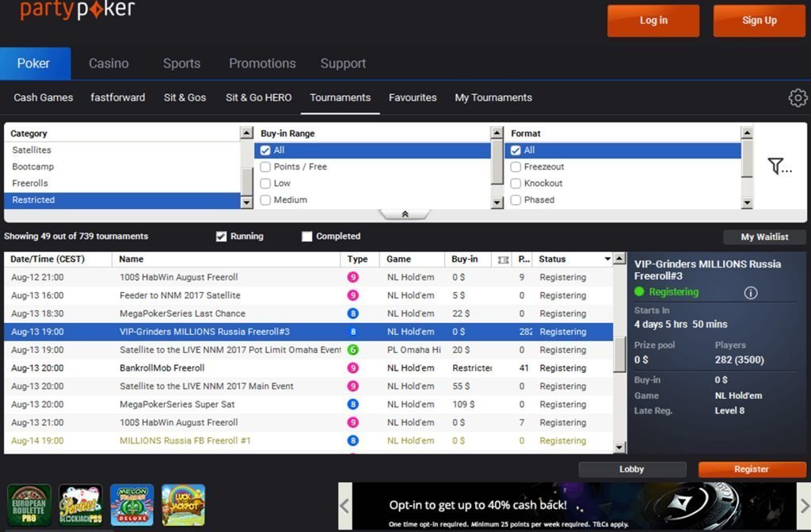The height and width of the screenshot is (532, 811).
Task: Select MILLIONS Russia FB Freeroll #1
Action: 185,440
